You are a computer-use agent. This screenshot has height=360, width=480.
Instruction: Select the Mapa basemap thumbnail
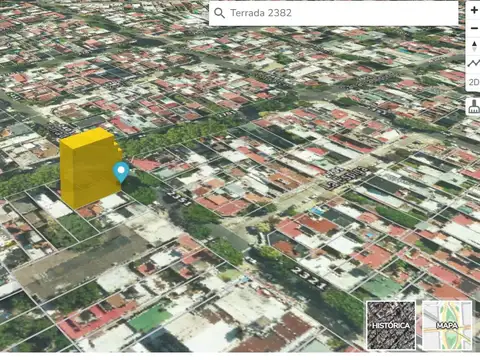coord(447,325)
